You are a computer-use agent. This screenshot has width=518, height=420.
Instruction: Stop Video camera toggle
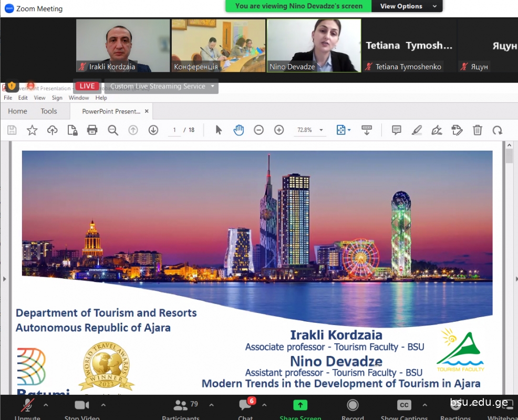(x=81, y=406)
